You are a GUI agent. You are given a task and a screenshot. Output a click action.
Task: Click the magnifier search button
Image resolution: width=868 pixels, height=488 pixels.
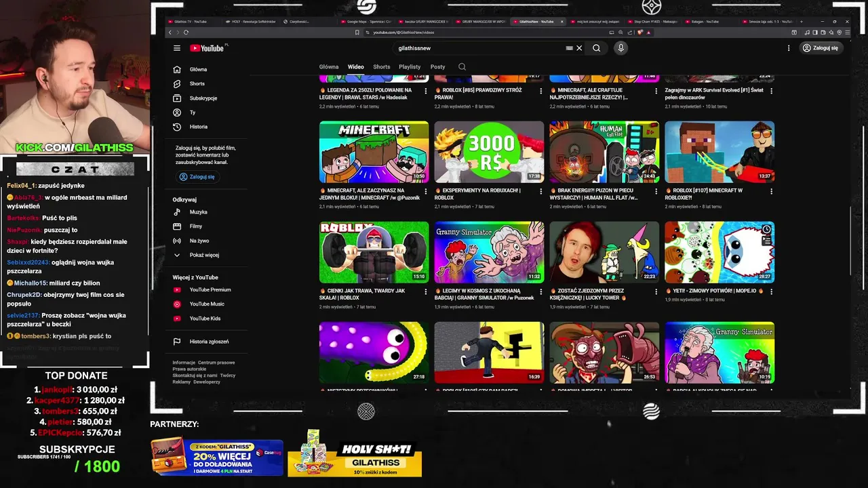click(x=596, y=48)
